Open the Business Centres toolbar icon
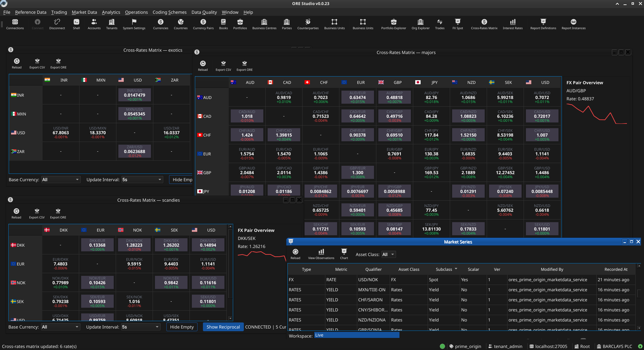 (x=264, y=24)
